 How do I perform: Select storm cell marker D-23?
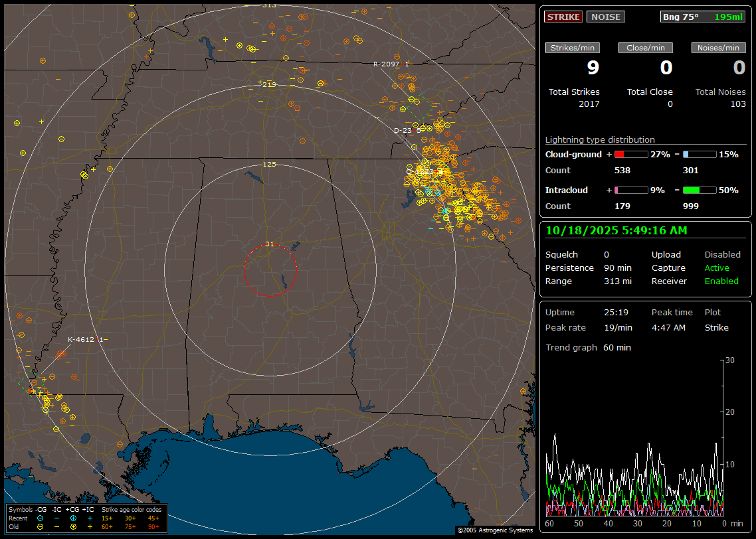(403, 130)
